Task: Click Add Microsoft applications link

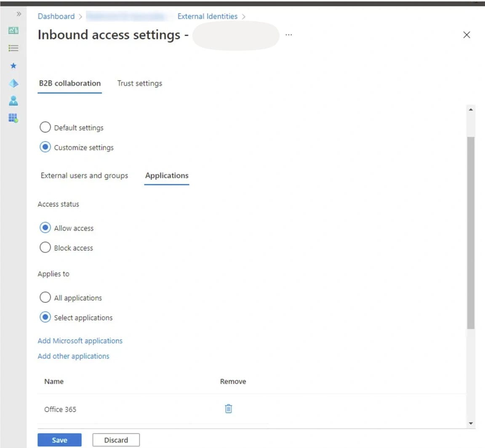Action: click(x=80, y=341)
